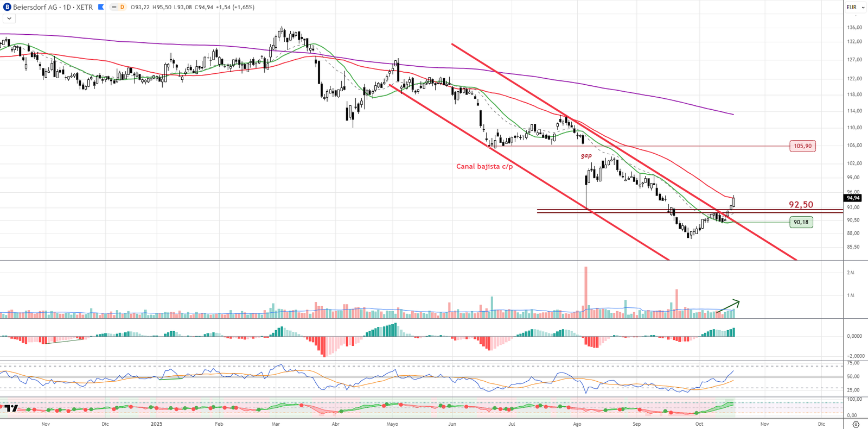The width and height of the screenshot is (868, 429).
Task: Expand the collapsed indicator legend chevron
Action: pos(9,18)
